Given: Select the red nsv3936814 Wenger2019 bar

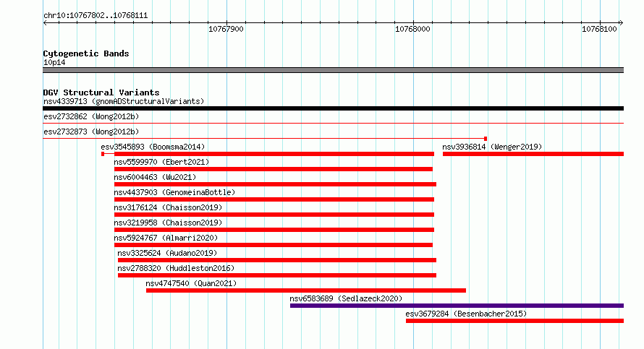Looking at the screenshot, I should (x=533, y=154).
